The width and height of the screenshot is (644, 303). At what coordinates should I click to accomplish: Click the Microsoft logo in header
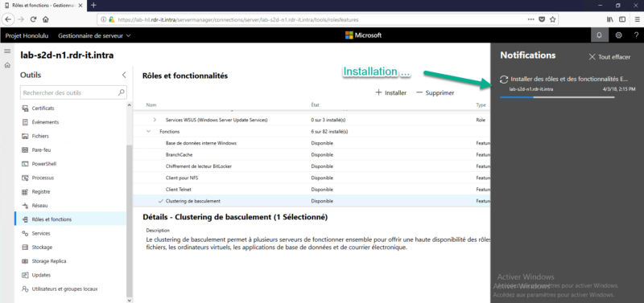coord(363,35)
